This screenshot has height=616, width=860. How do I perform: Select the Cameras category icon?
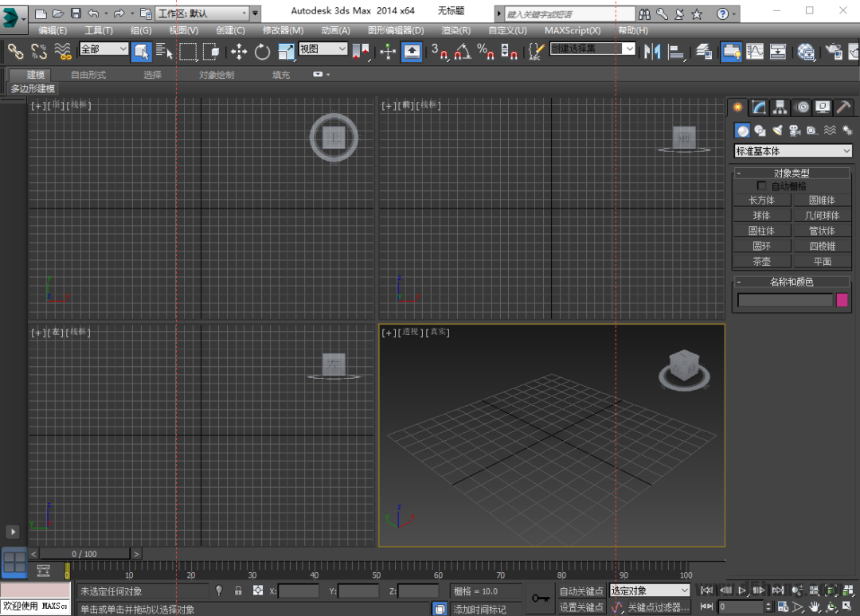coord(795,131)
